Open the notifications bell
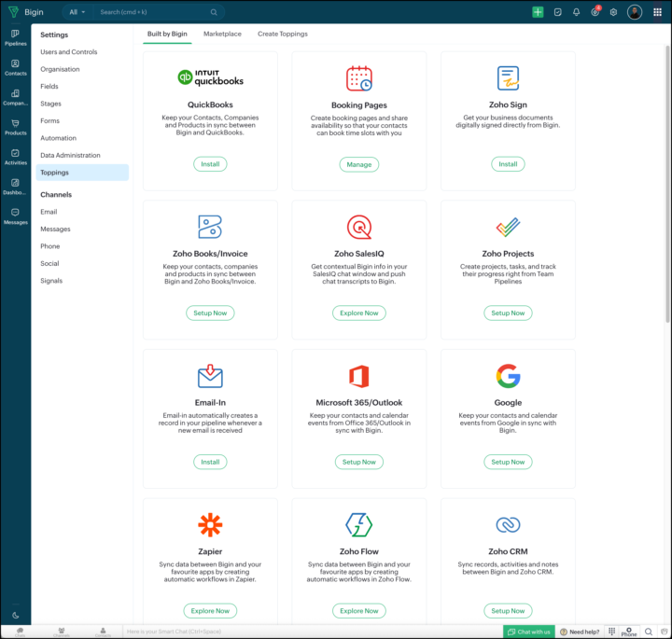The height and width of the screenshot is (639, 672). 577,12
